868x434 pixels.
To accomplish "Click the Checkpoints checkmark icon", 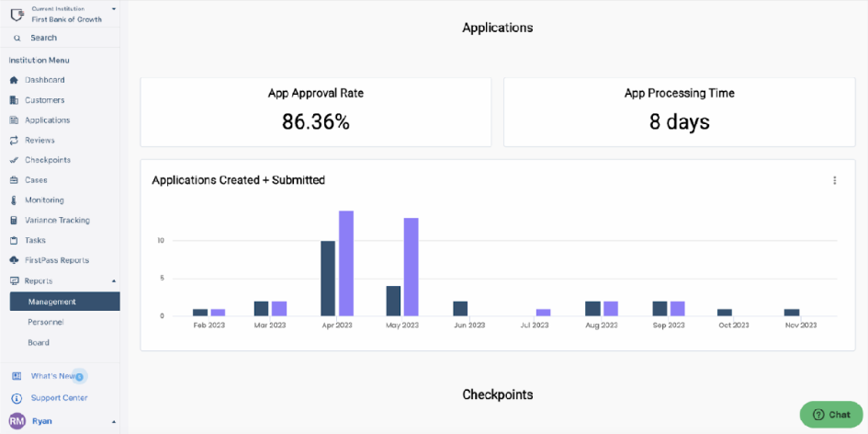I will point(14,160).
